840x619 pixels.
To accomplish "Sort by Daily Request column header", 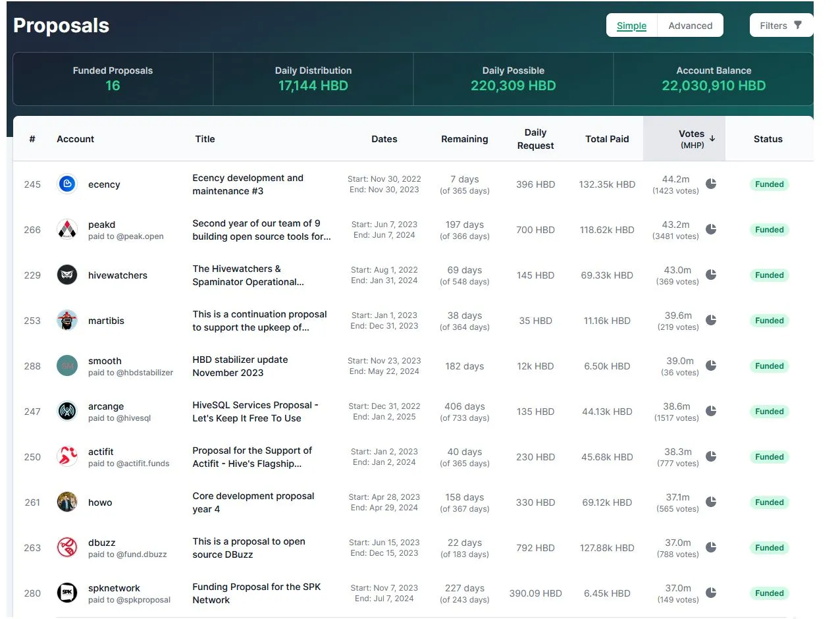I will click(535, 139).
